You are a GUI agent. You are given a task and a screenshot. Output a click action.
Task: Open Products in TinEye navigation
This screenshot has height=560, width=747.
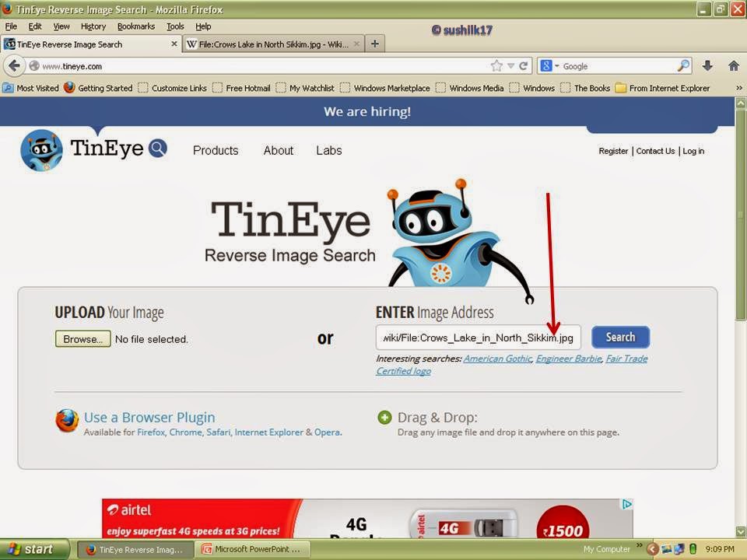[x=216, y=150]
